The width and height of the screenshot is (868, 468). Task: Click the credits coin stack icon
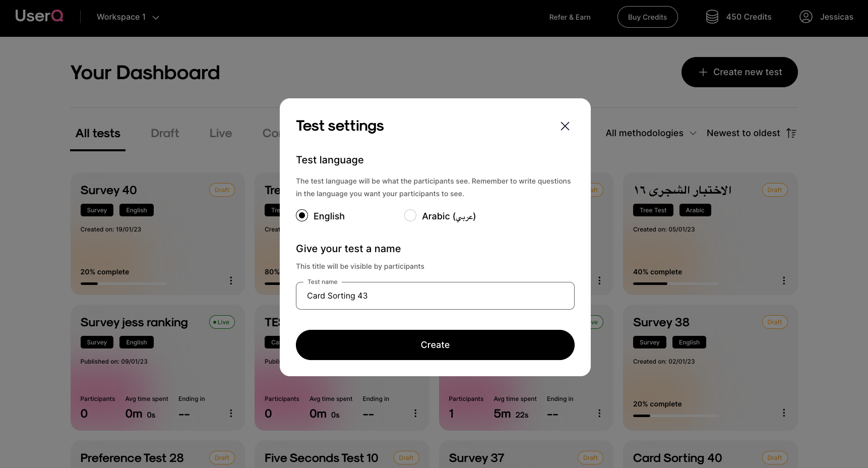click(x=712, y=17)
